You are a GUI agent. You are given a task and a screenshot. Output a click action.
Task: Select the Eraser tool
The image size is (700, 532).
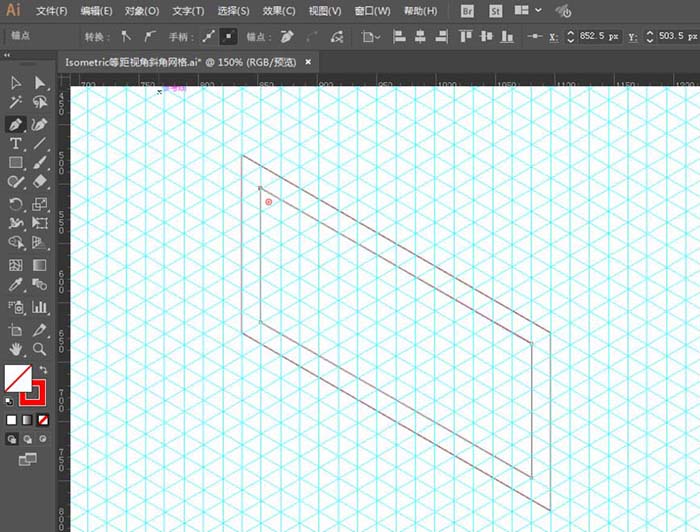click(39, 182)
